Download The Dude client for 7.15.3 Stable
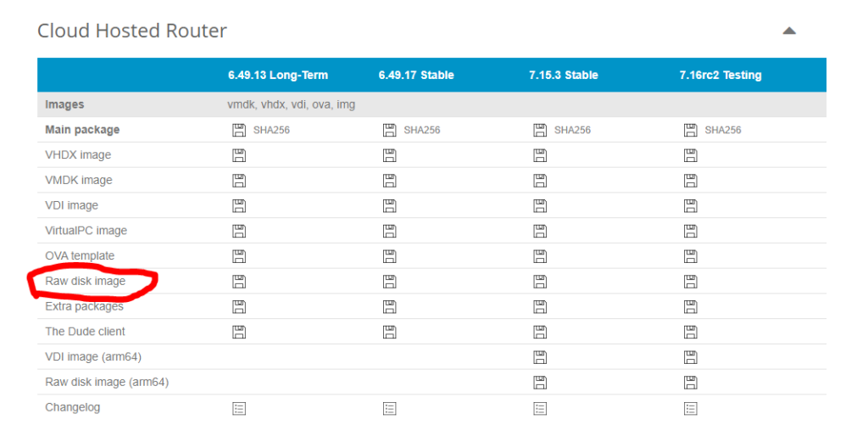Image resolution: width=868 pixels, height=442 pixels. point(540,333)
